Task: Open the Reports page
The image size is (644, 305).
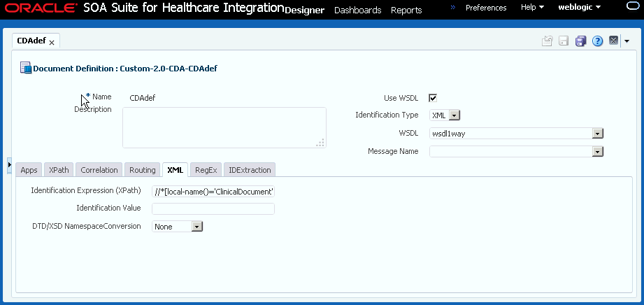Action: tap(406, 10)
